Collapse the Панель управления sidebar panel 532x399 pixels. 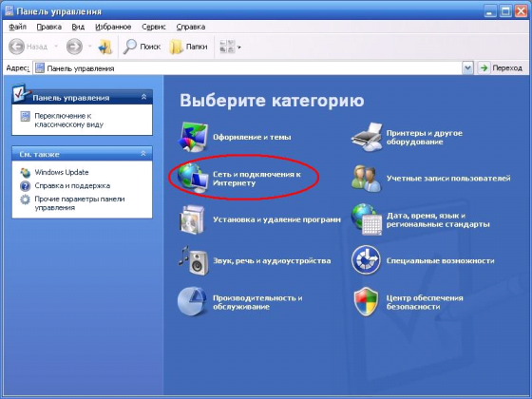coord(143,97)
